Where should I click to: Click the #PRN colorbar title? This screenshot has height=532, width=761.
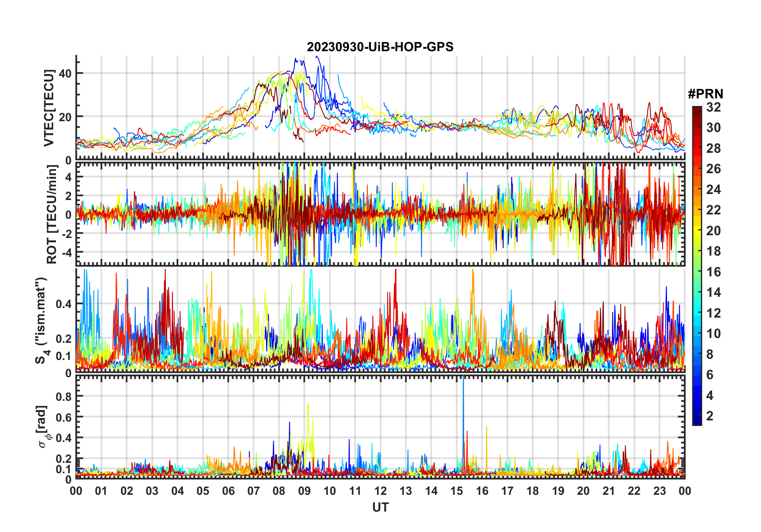tap(705, 94)
